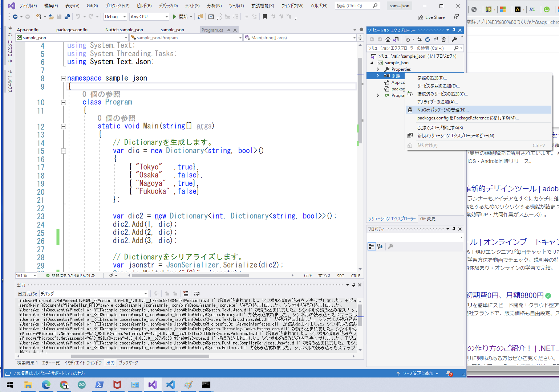
Task: Open the Any CPU platform dropdown
Action: coord(149,17)
